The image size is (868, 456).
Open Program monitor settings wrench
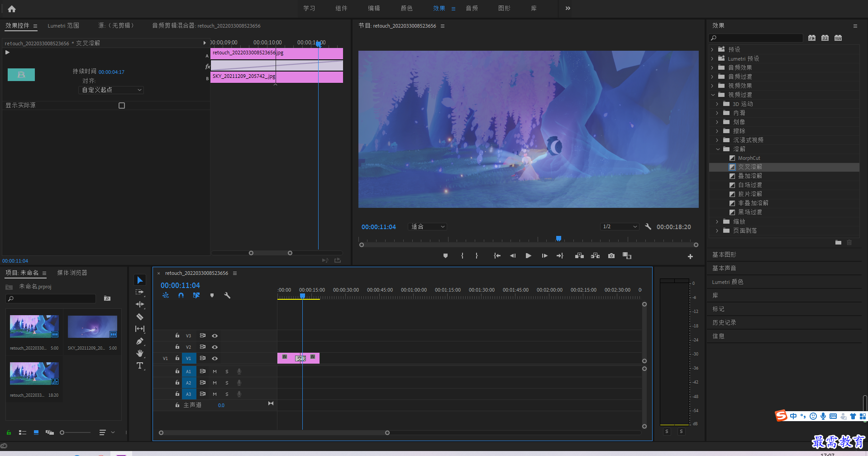pos(648,226)
